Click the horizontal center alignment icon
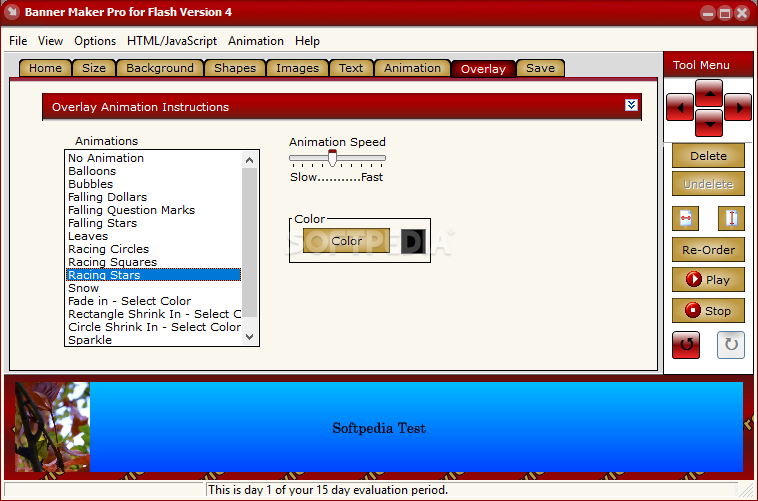This screenshot has width=758, height=501. [x=685, y=218]
